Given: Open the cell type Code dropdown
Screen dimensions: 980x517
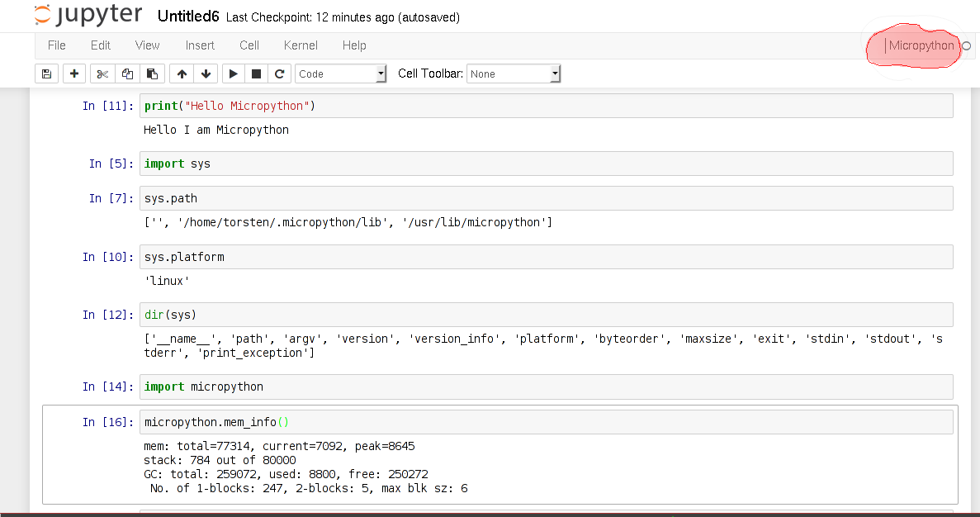Looking at the screenshot, I should (341, 74).
